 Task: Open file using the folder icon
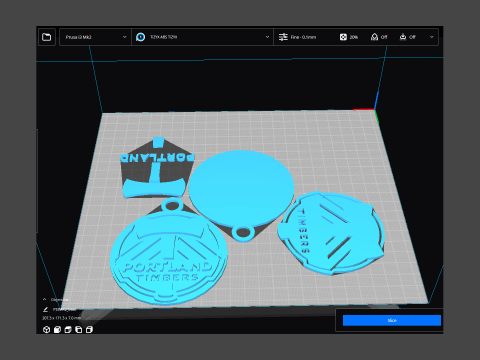(x=47, y=37)
